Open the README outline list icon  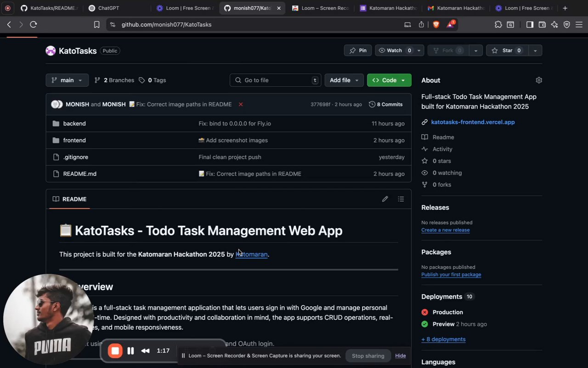(x=401, y=199)
